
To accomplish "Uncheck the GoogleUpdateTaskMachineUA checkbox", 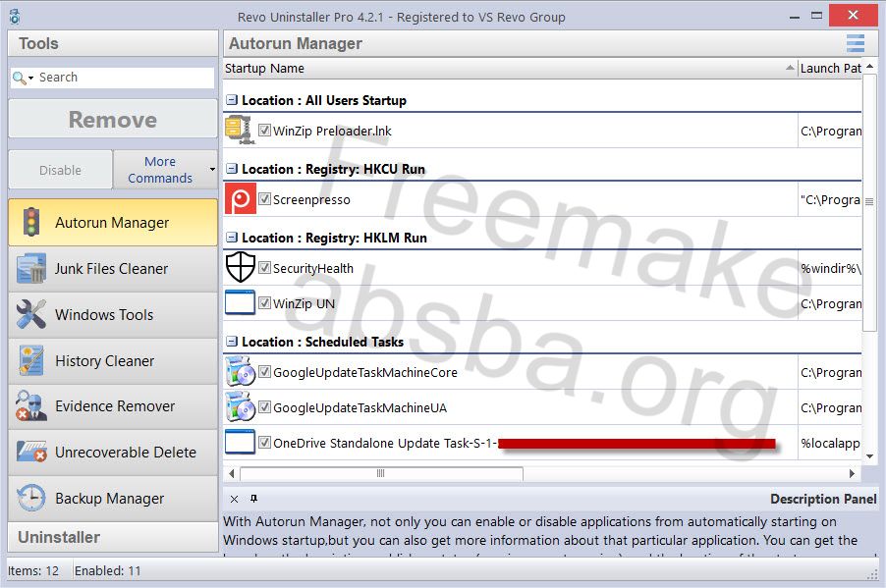I will coord(264,406).
